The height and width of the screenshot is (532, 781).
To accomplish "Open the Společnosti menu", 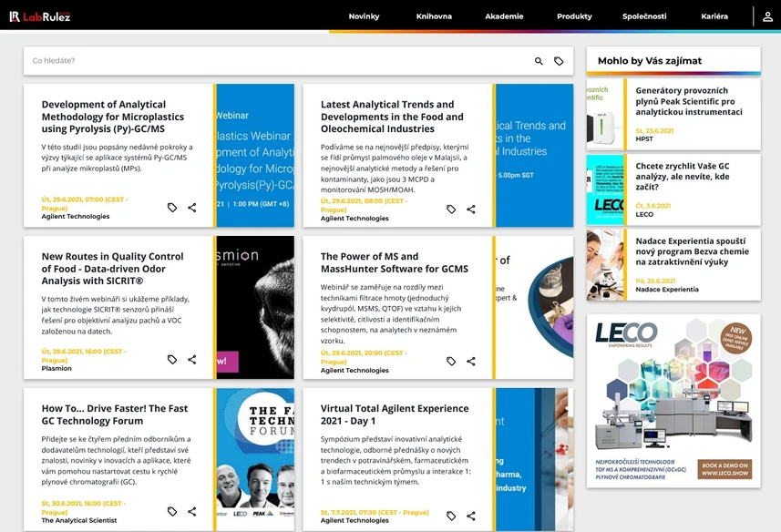I will click(x=644, y=16).
